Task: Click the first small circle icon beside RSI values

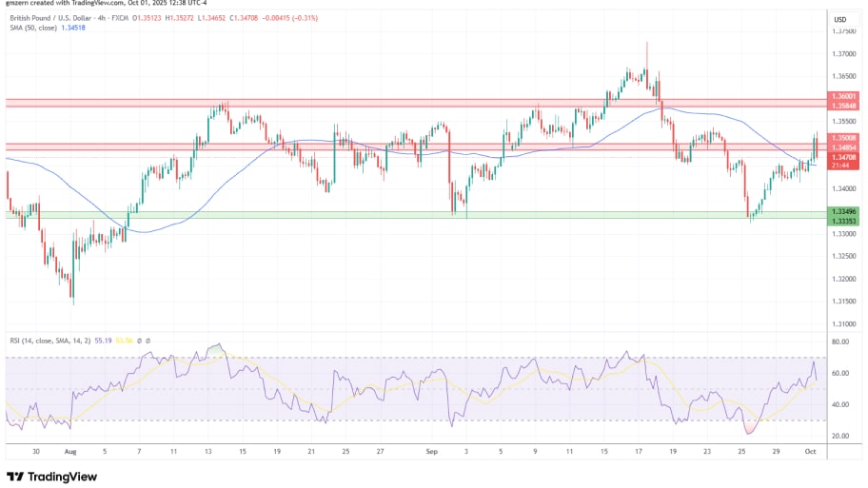Action: (x=139, y=340)
